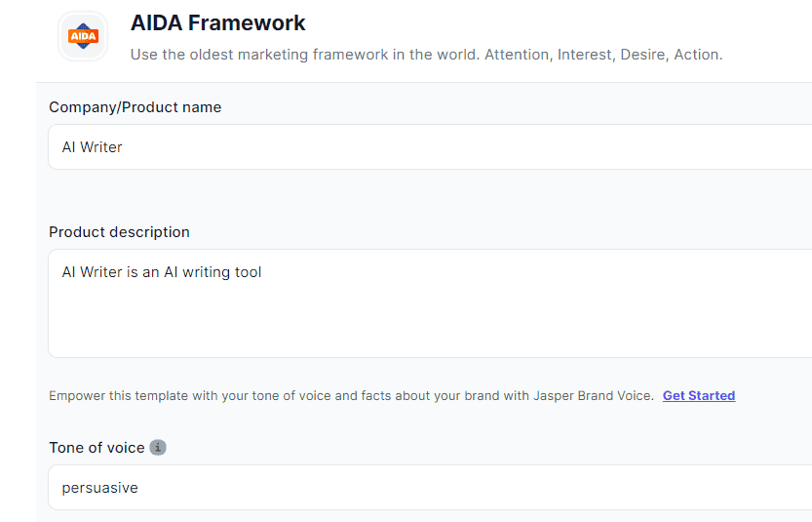Focus the Company/Product name field containing AI Writer

pyautogui.click(x=430, y=147)
